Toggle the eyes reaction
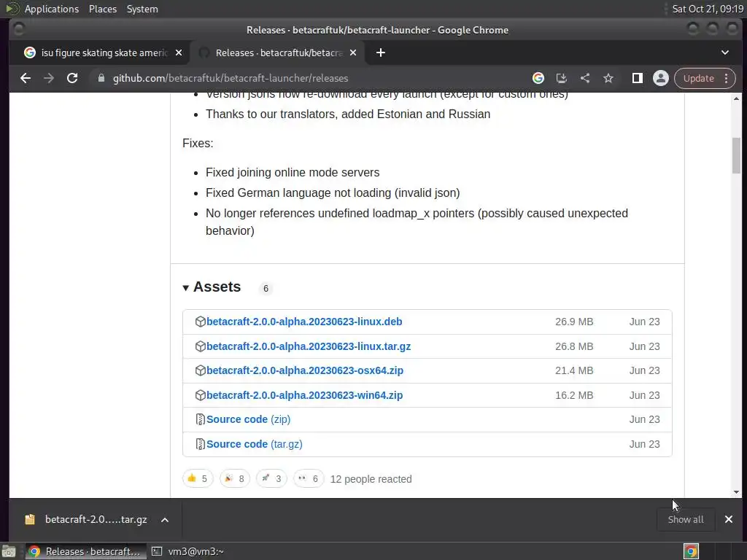The width and height of the screenshot is (747, 560). [x=309, y=478]
